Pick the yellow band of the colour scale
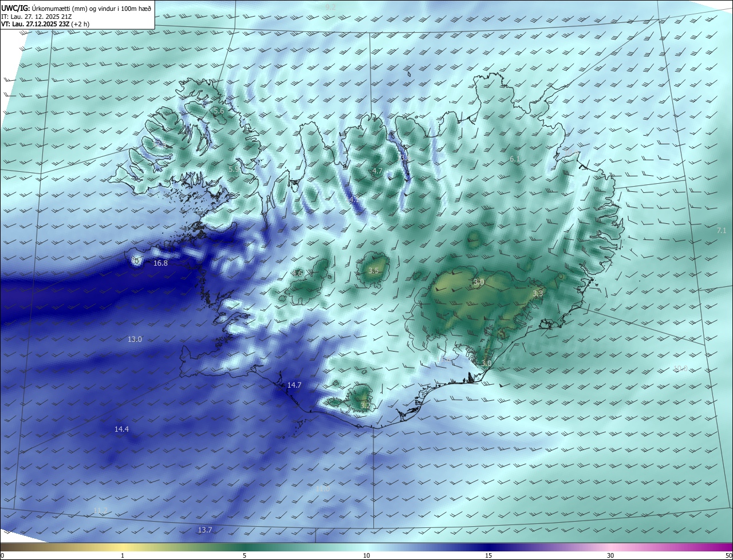733x560 pixels. [123, 547]
